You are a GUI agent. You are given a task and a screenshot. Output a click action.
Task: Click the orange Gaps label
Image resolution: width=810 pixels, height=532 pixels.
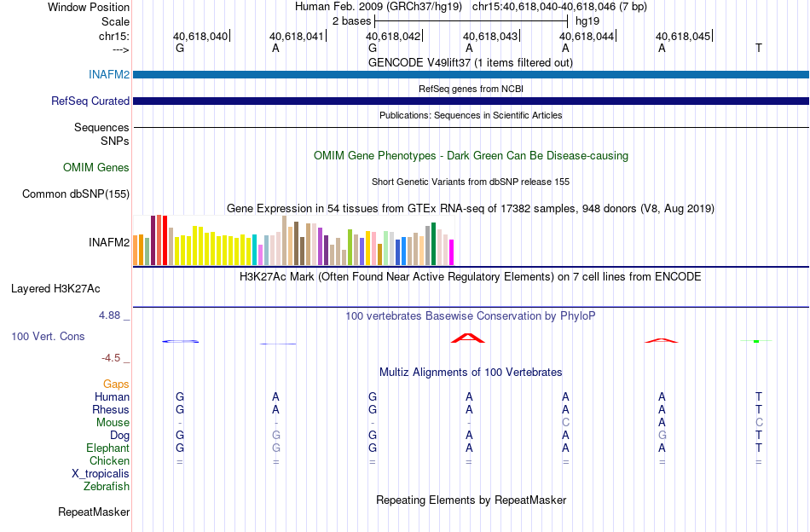coord(116,384)
